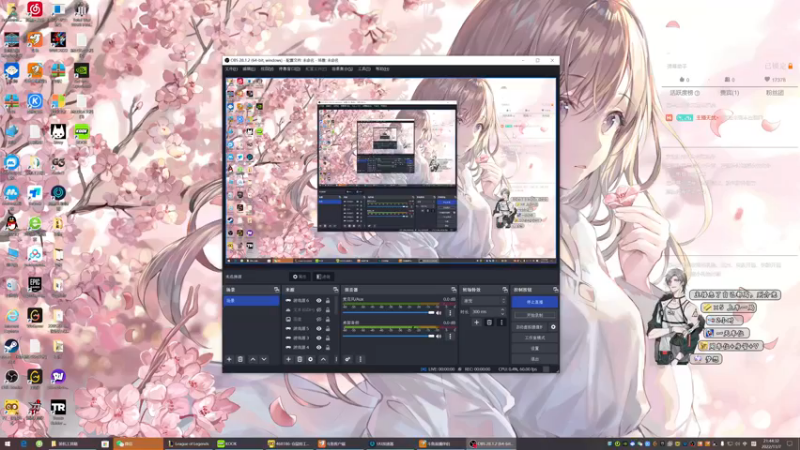Toggle lock on source 游戏源 5

328,329
